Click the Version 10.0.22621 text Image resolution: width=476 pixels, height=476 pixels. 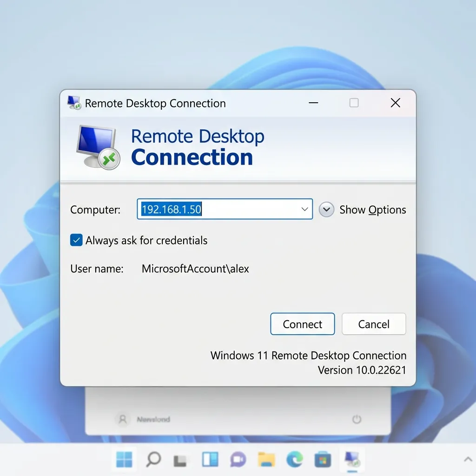point(362,370)
